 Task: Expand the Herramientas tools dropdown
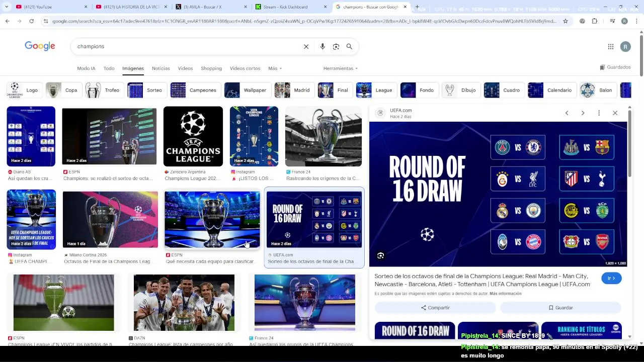pos(340,68)
